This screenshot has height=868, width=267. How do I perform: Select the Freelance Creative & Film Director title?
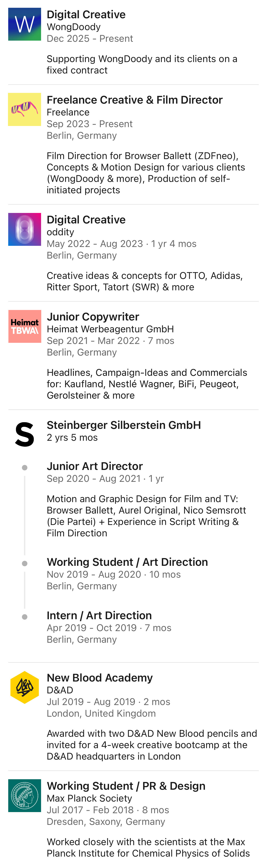135,100
